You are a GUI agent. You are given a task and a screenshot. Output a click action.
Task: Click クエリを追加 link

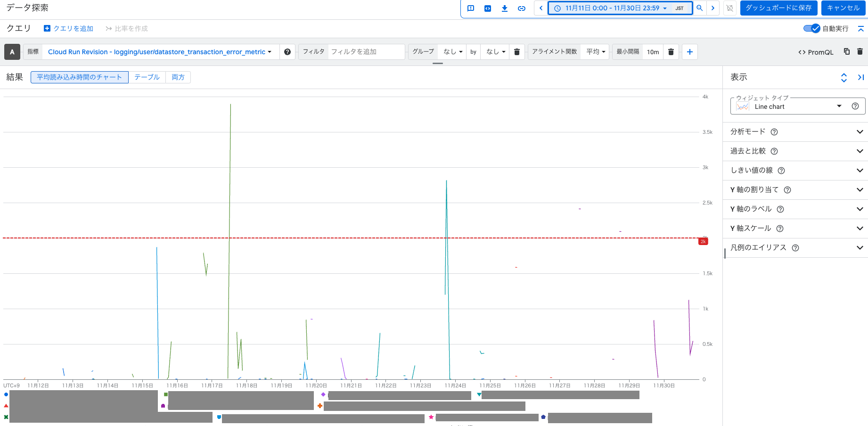[x=69, y=29]
